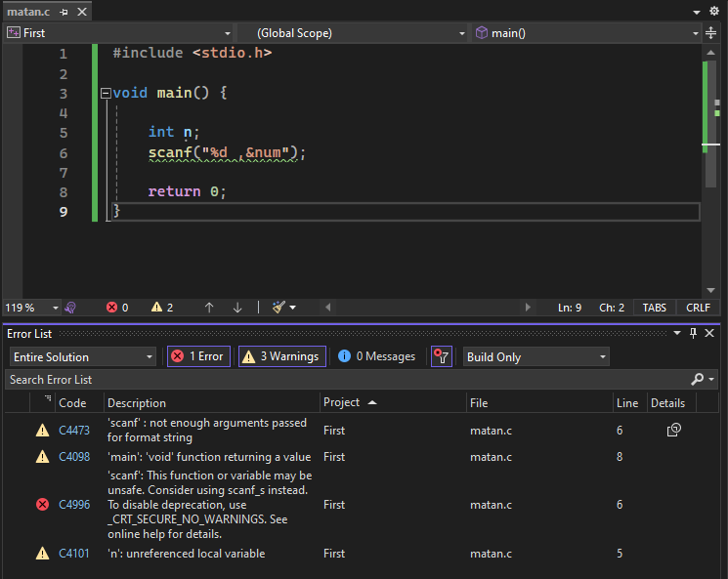Screen dimensions: 728x579
Task: Click the severity category column header icon
Action: [47, 398]
